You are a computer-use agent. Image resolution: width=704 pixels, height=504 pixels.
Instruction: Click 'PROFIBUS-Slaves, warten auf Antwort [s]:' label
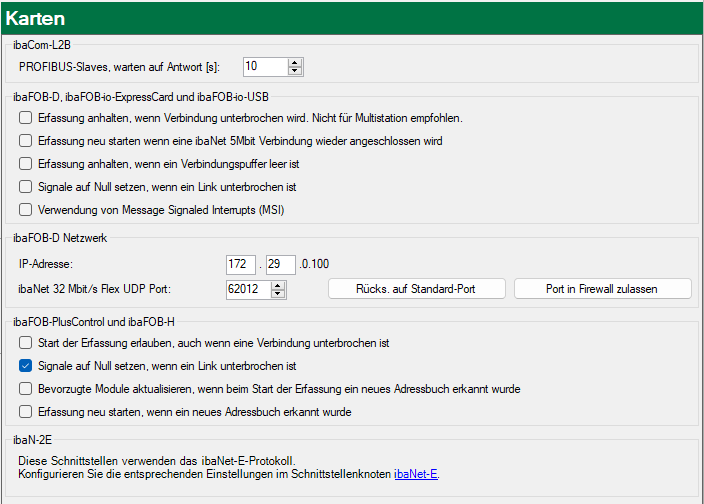point(119,67)
